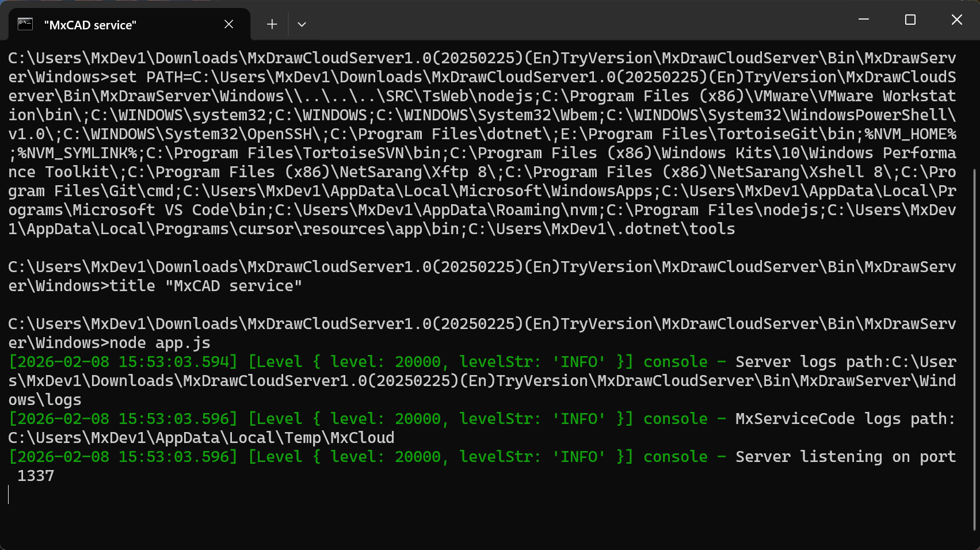This screenshot has height=550, width=980.
Task: Minimize the terminal window
Action: 863,20
